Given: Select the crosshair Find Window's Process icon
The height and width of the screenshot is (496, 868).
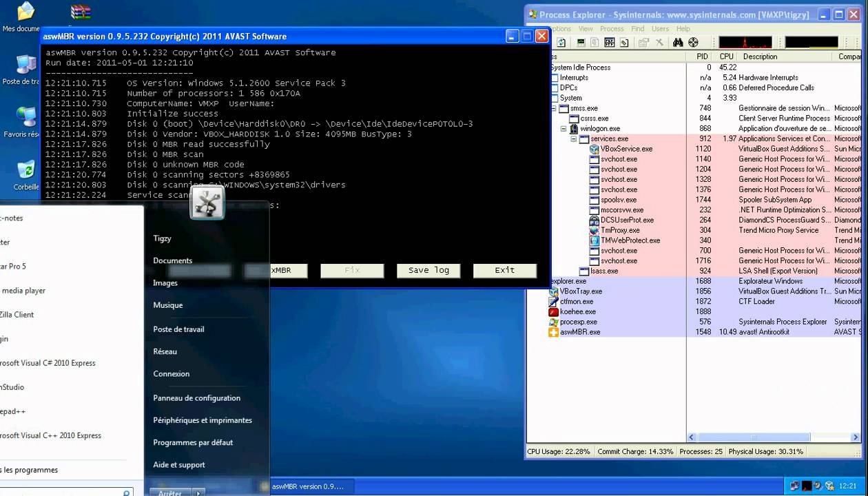Looking at the screenshot, I should pos(693,42).
